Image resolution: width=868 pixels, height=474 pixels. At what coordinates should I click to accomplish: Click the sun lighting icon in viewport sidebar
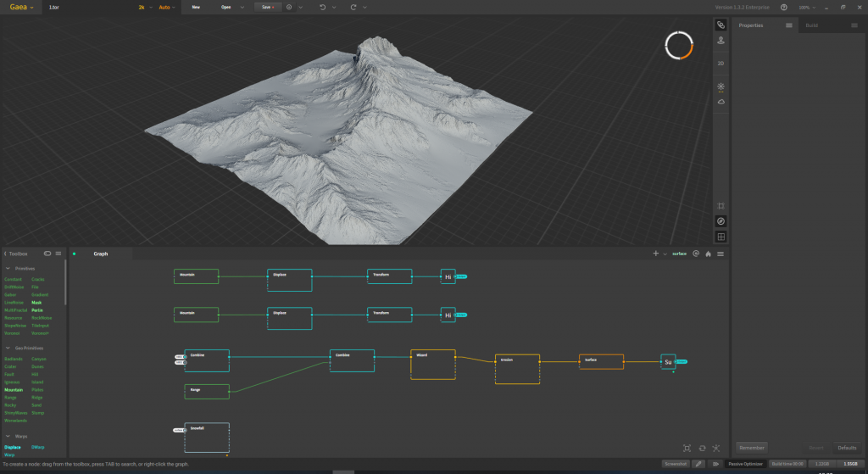[x=721, y=86]
